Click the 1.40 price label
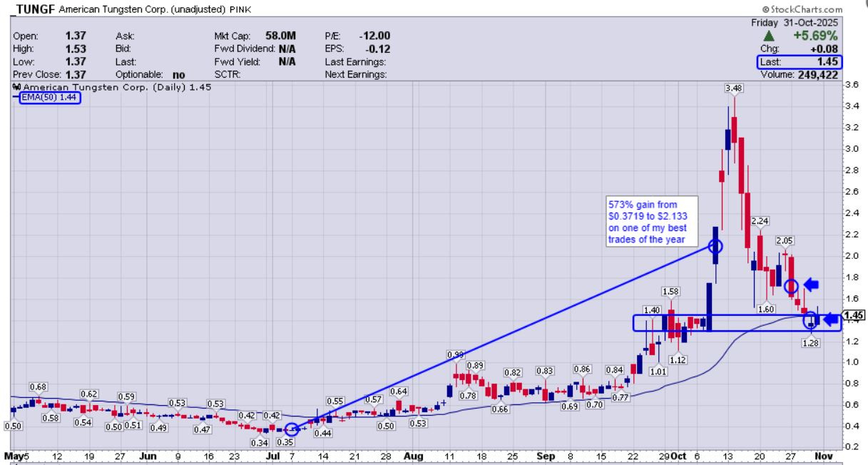The width and height of the screenshot is (868, 465). tap(650, 310)
